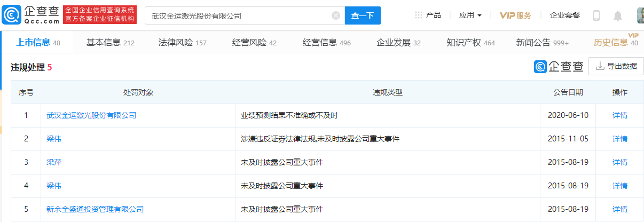Open 详情 for row 4 梁伟 record
Viewport: 644px width, 222px height.
pos(620,186)
